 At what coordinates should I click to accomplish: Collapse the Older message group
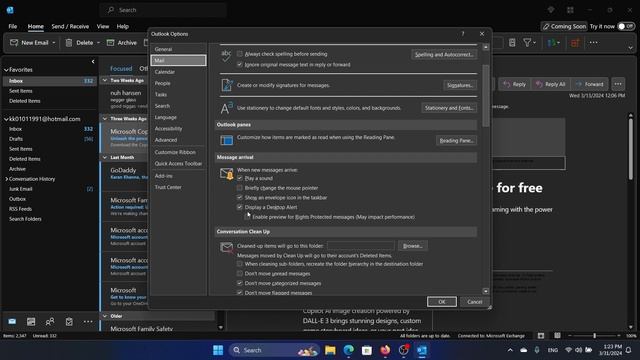click(x=105, y=316)
